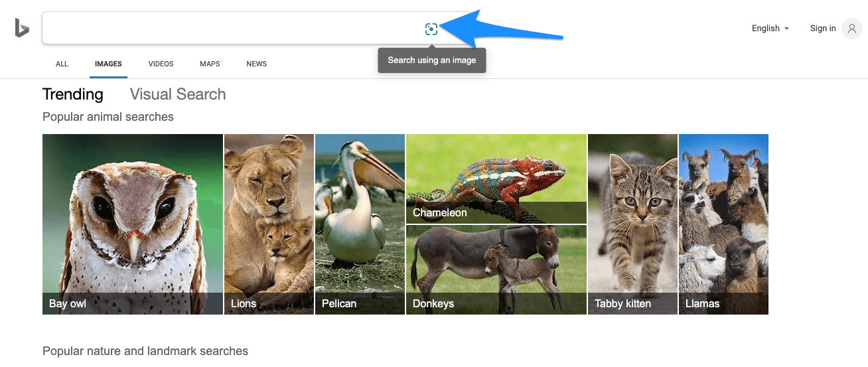Screen dimensions: 868x367
Task: Select the Chameleon thumbnail
Action: [x=496, y=179]
